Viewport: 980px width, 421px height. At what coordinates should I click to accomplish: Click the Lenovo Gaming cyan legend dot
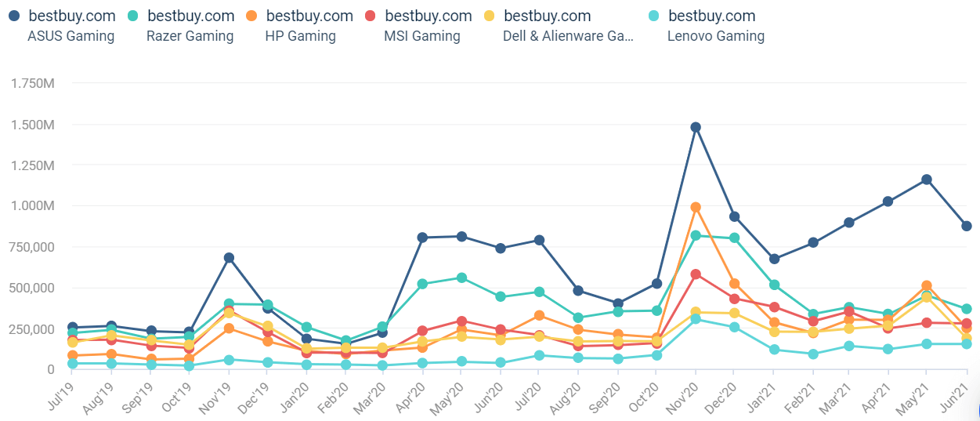(x=655, y=16)
